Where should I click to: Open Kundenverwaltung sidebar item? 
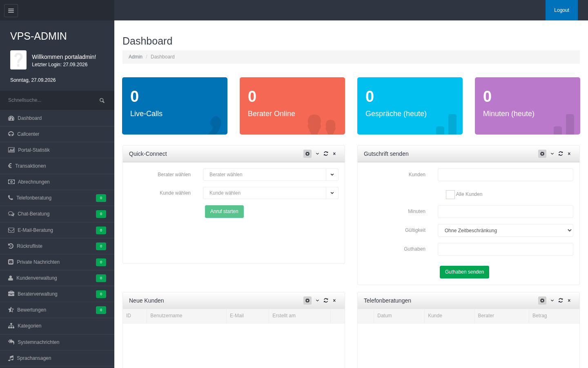pyautogui.click(x=57, y=278)
